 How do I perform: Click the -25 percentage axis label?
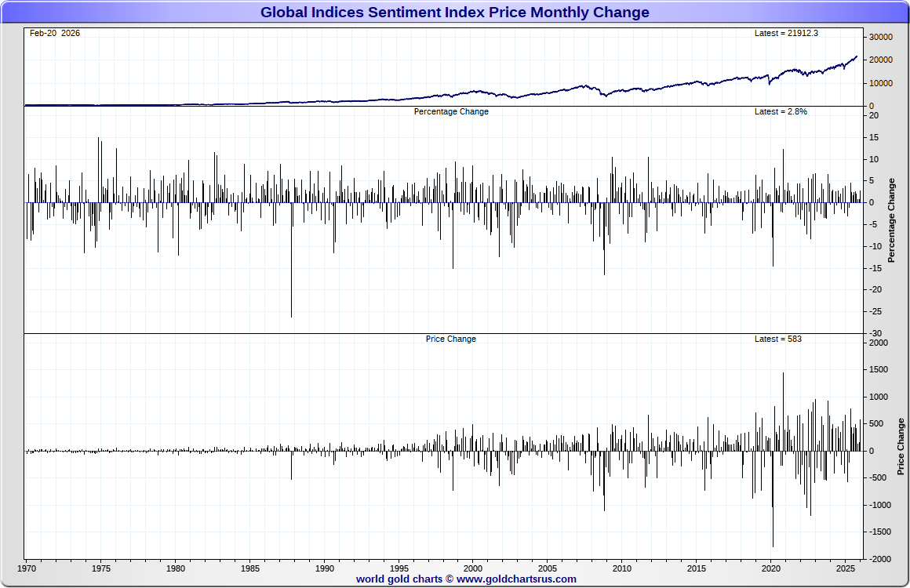pyautogui.click(x=875, y=312)
